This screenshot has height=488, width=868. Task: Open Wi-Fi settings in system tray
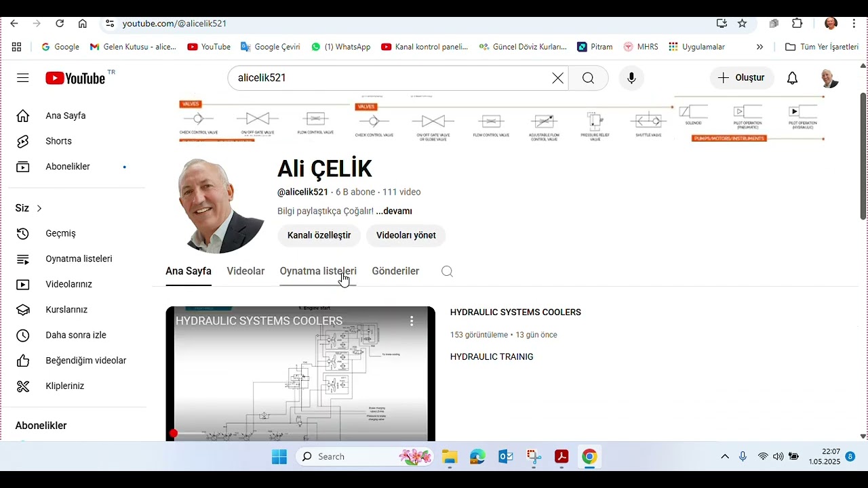[x=763, y=457]
